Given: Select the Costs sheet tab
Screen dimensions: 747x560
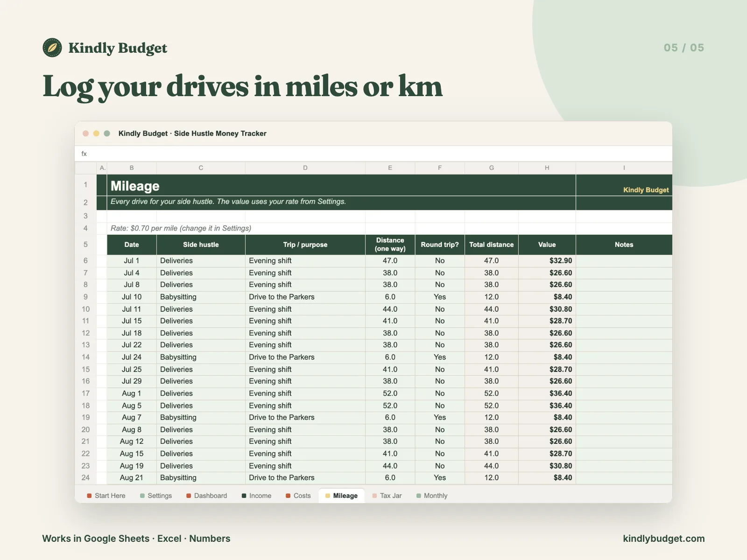Looking at the screenshot, I should pos(298,496).
